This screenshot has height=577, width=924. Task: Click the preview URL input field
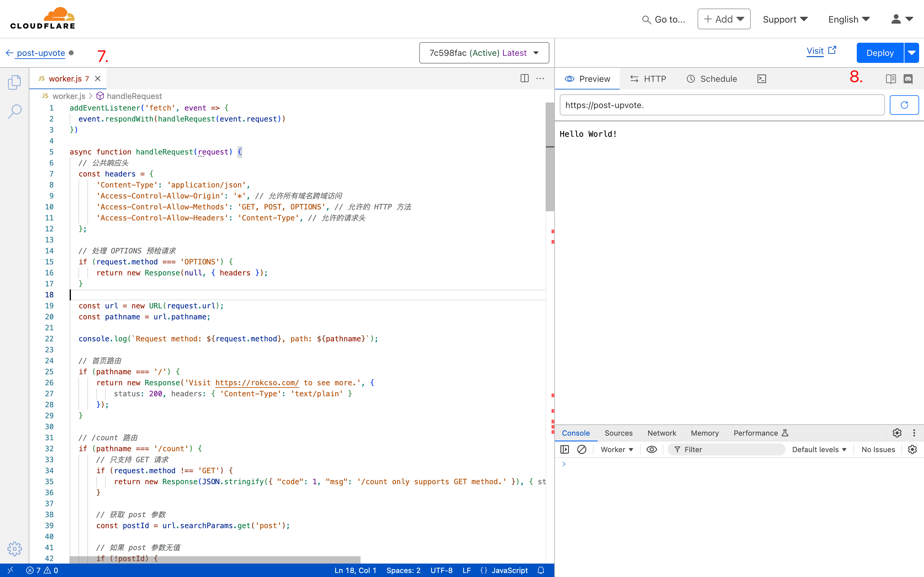(x=722, y=105)
